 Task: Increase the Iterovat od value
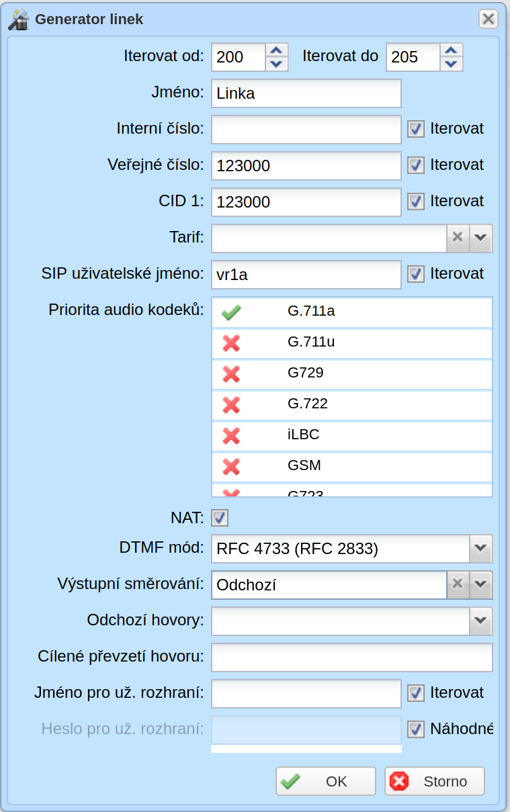(277, 50)
